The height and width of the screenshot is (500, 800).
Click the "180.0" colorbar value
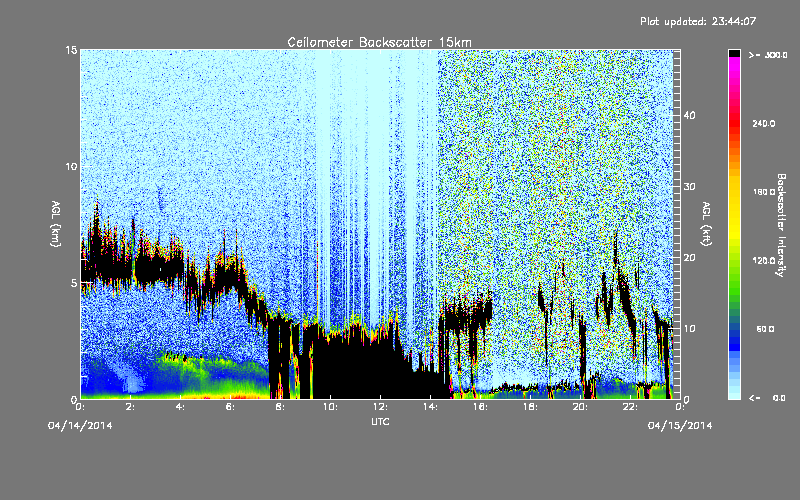coord(764,192)
